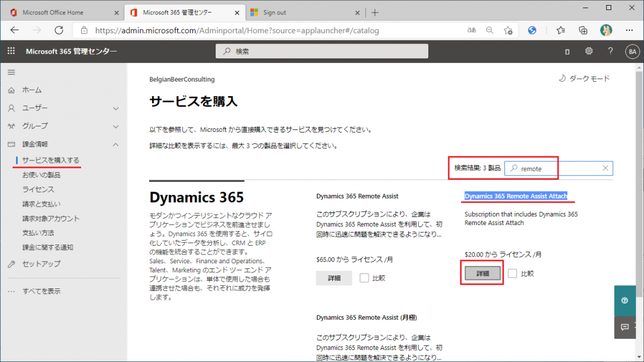Open 詳細 for Dynamics 365 Remote Assist Attach
The image size is (644, 362).
482,273
